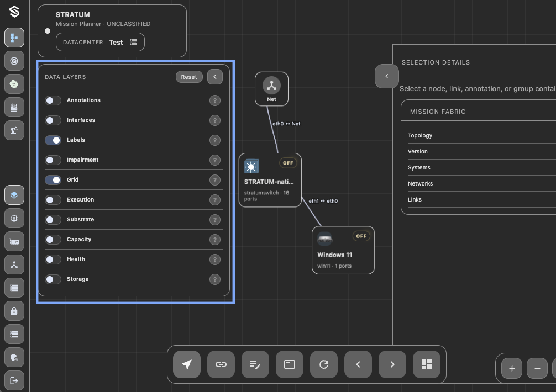Viewport: 556px width, 392px height.
Task: Click the eth0 ↔ Net link label
Action: point(286,124)
